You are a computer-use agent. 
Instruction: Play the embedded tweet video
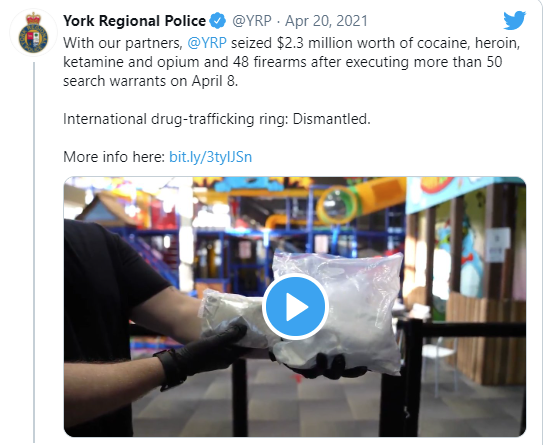[x=295, y=307]
